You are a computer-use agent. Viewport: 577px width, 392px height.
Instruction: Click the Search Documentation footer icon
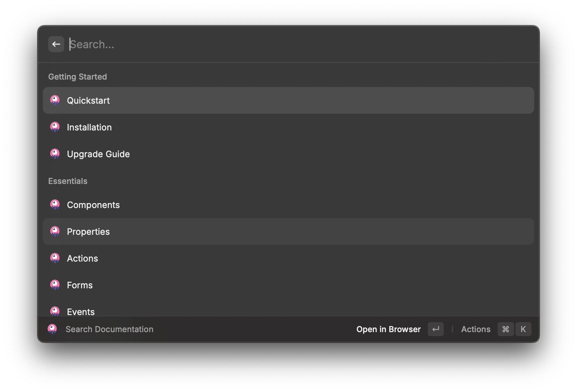pyautogui.click(x=52, y=329)
